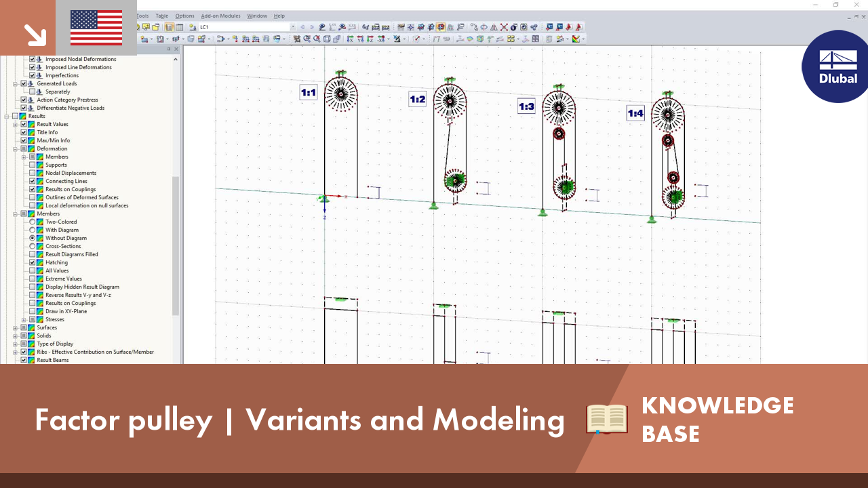Select the next load case arrow icon
The height and width of the screenshot is (488, 868).
click(x=312, y=27)
